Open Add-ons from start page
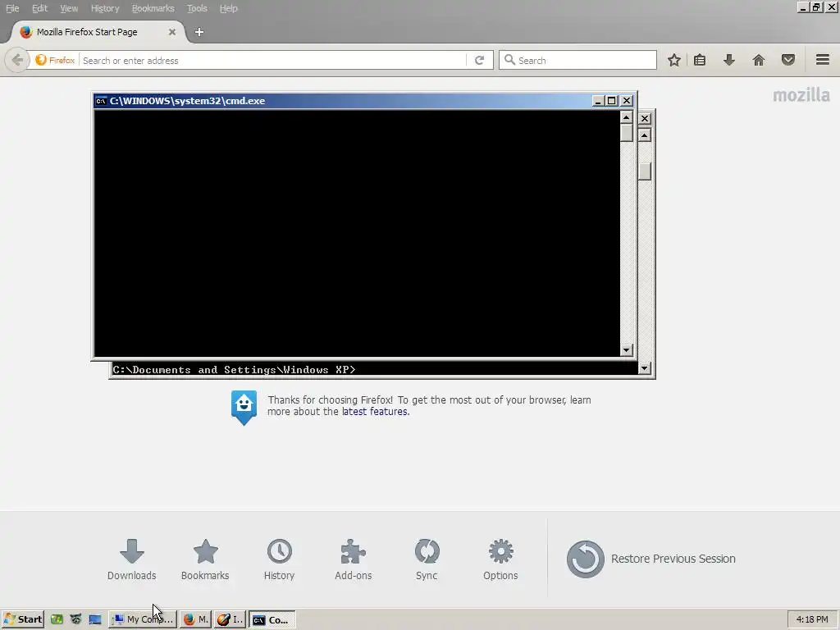840x630 pixels. click(x=353, y=559)
